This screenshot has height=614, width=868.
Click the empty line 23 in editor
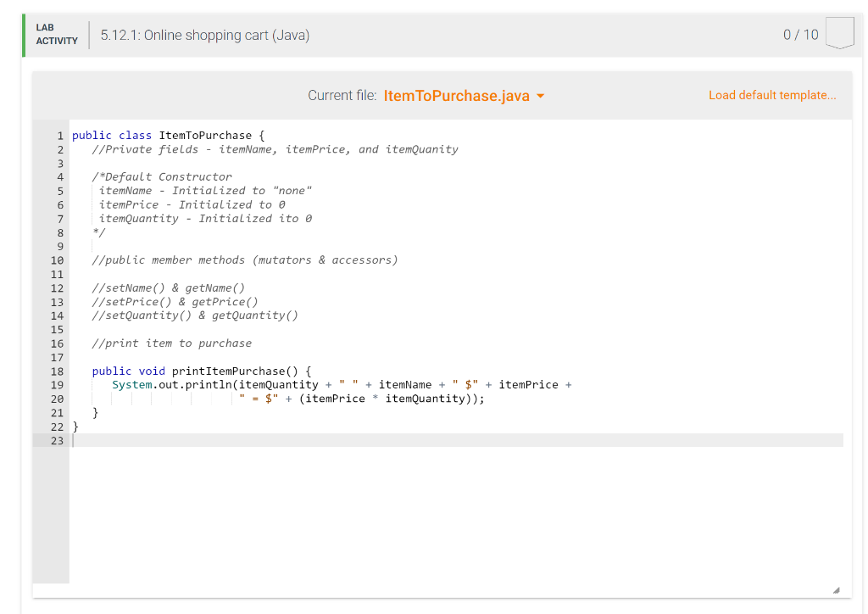pos(254,440)
